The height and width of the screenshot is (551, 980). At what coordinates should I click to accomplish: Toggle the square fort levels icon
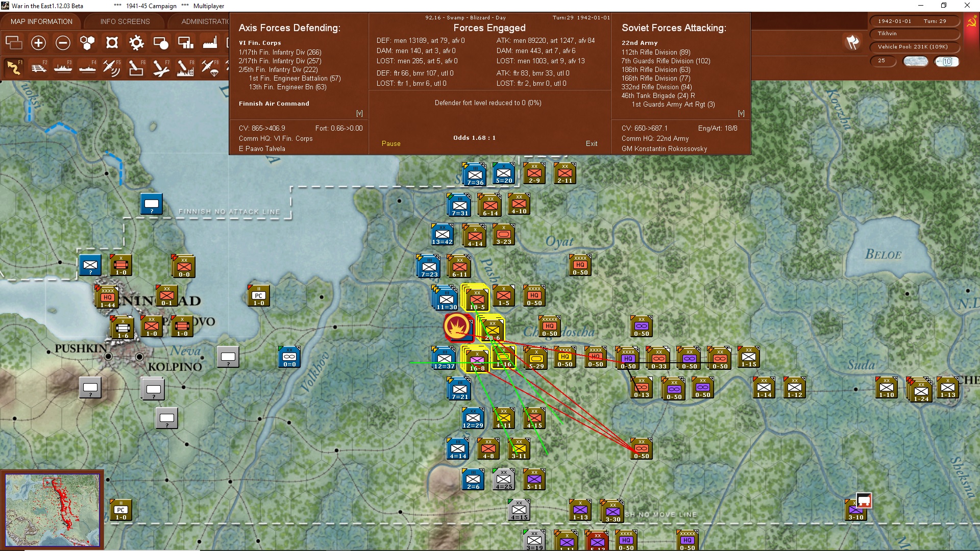coord(112,43)
